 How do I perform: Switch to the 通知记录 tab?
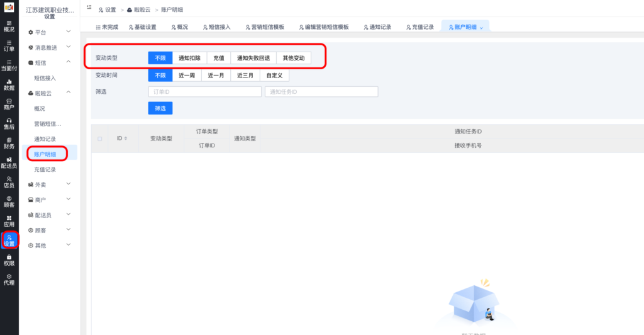pos(377,26)
